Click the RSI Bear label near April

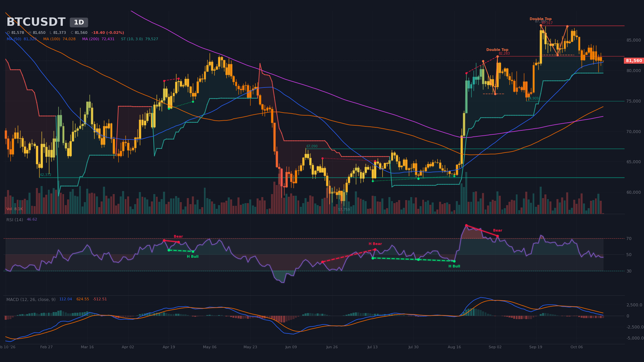pos(178,237)
